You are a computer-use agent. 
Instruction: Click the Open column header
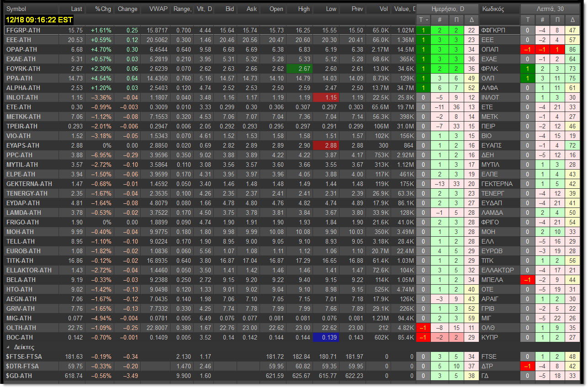click(x=273, y=9)
